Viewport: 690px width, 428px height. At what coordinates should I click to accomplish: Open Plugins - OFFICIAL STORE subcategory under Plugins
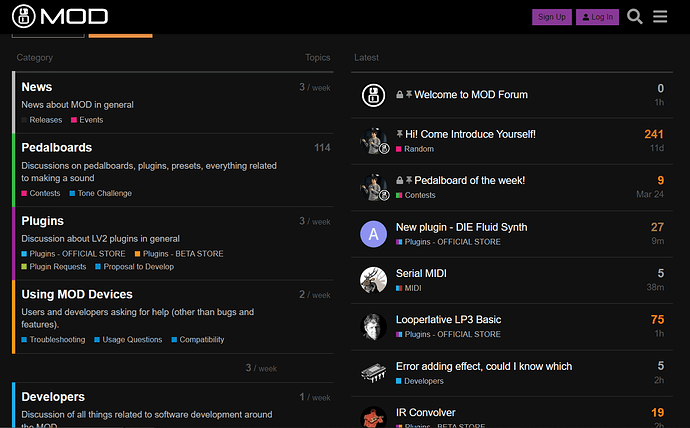pyautogui.click(x=73, y=254)
